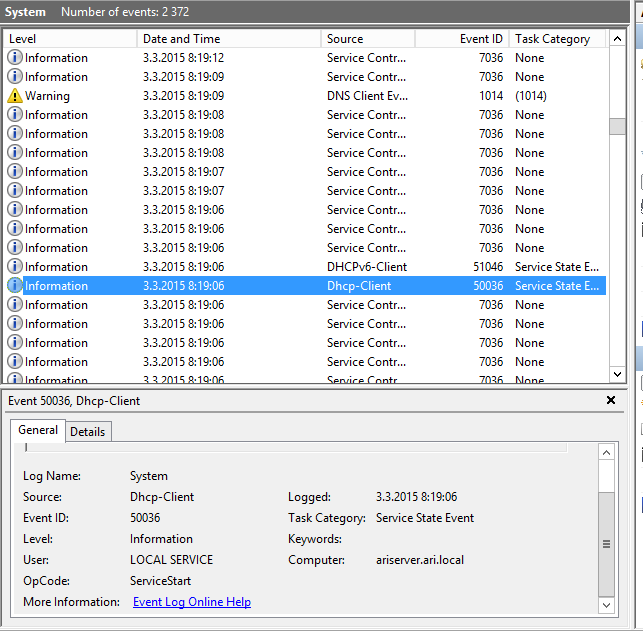Click the Log Name value System
643x632 pixels.
pyautogui.click(x=149, y=476)
